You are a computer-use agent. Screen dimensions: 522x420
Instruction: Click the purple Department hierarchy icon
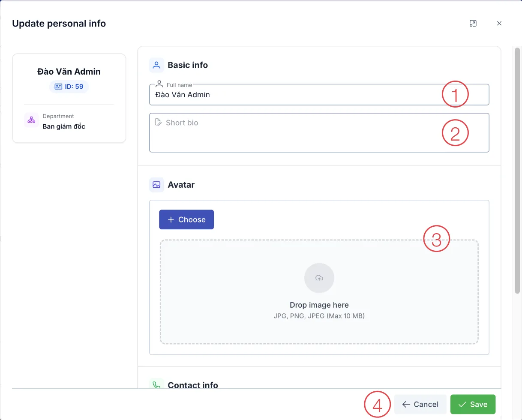click(x=32, y=120)
